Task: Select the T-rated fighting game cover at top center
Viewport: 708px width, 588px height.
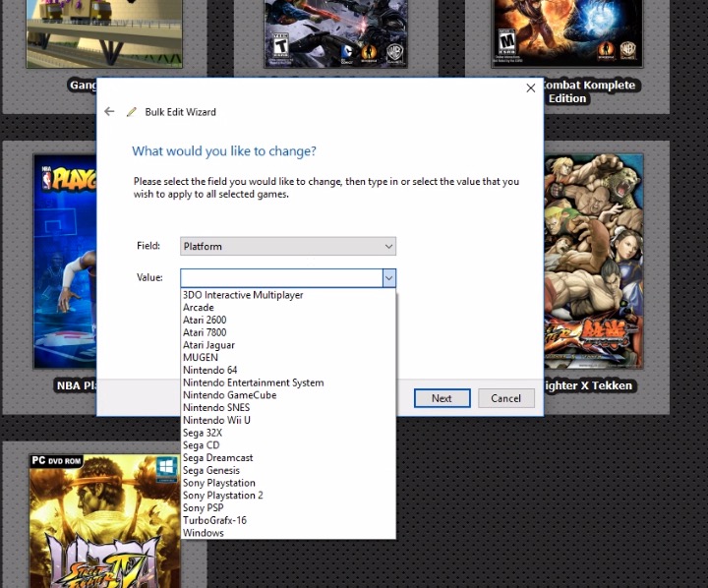Action: click(336, 33)
